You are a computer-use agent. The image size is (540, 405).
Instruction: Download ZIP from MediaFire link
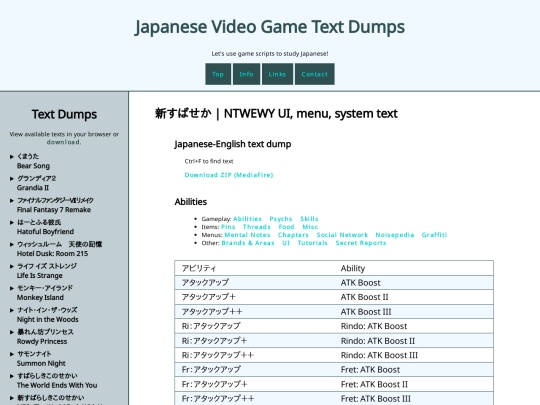click(x=229, y=175)
